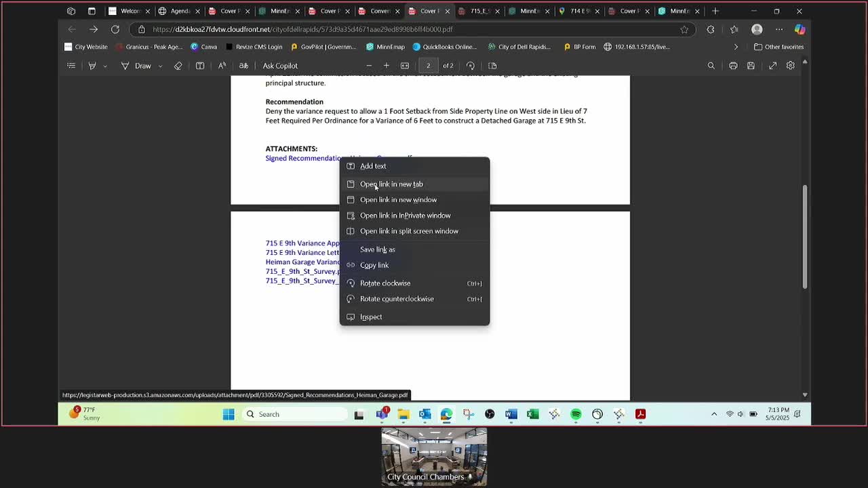Choose Open link in new window

(414, 200)
